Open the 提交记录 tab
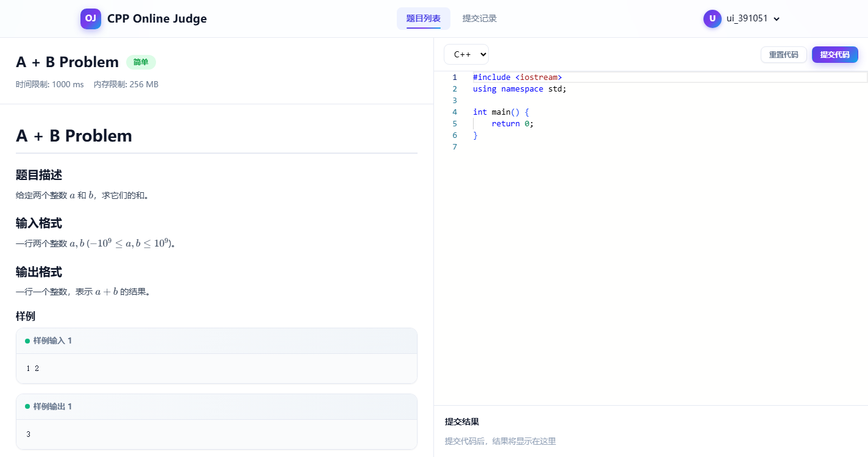Image resolution: width=868 pixels, height=457 pixels. click(x=480, y=18)
